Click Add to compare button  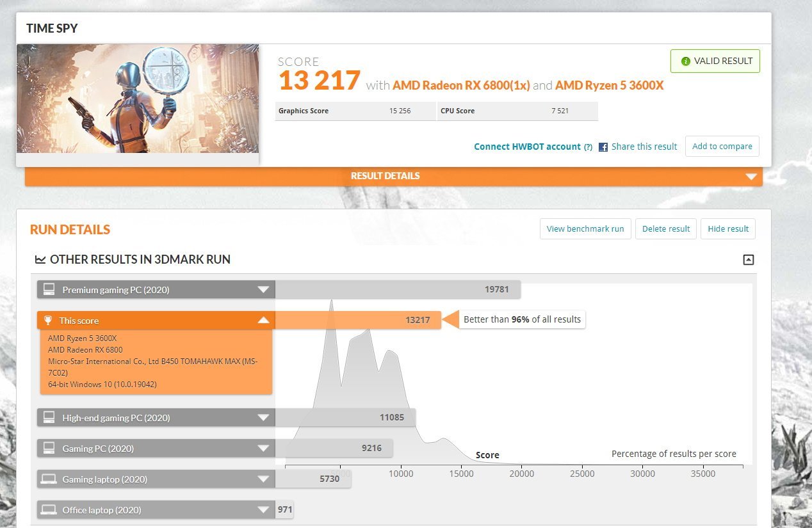tap(722, 146)
